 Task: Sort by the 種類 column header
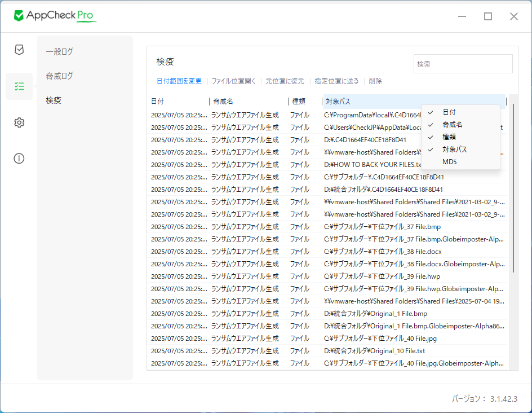pyautogui.click(x=304, y=102)
